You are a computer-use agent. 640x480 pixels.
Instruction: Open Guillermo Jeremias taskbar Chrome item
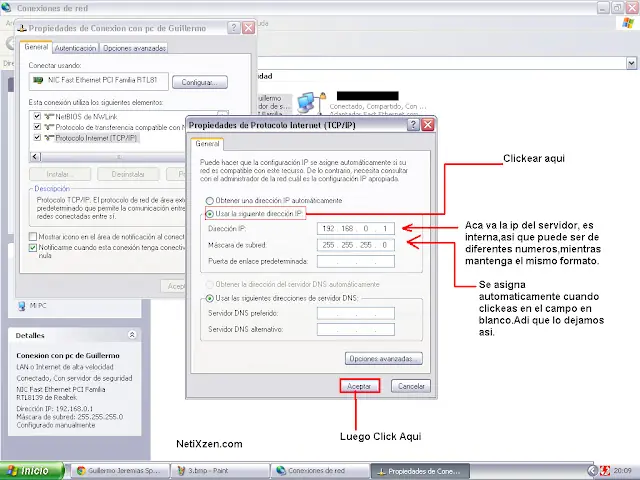coord(122,471)
